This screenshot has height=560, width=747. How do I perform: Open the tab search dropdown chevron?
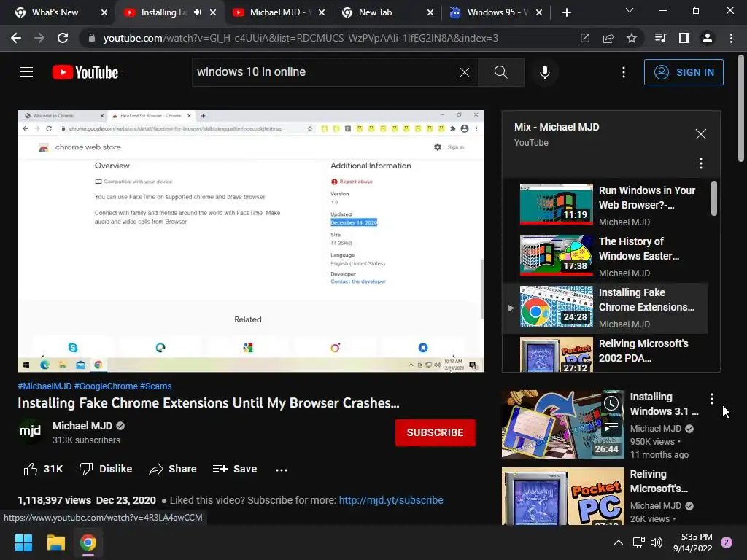click(630, 10)
